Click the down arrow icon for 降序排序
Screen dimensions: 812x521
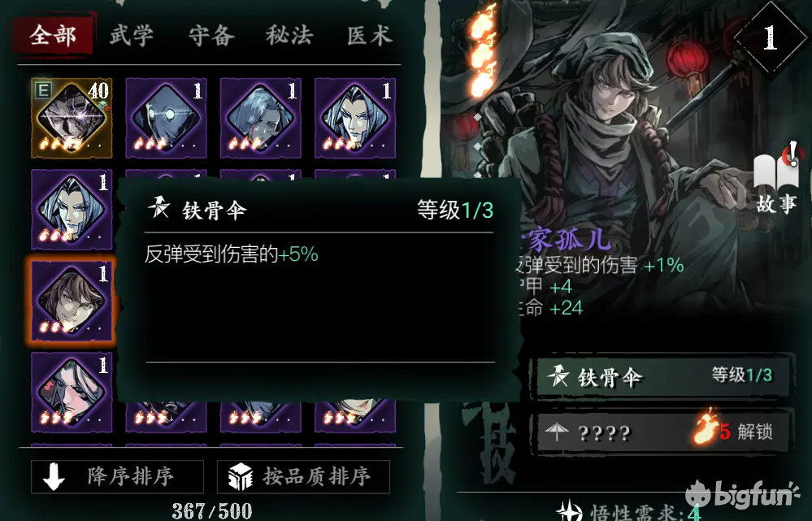click(x=54, y=476)
